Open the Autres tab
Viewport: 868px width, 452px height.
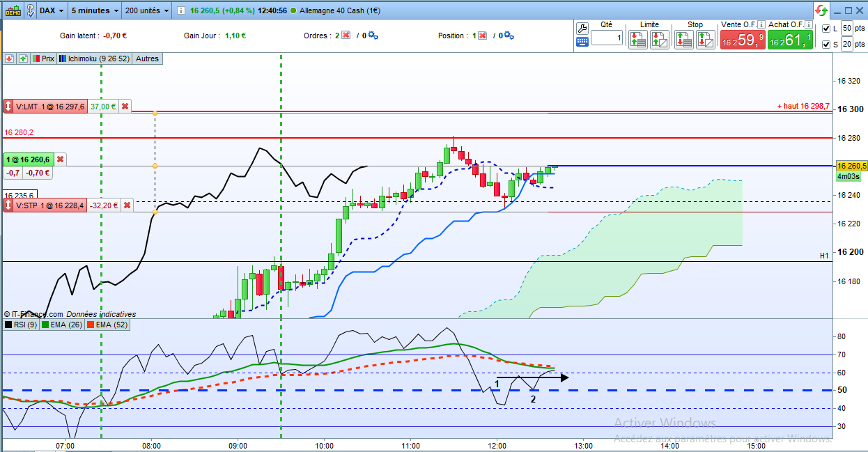click(x=148, y=59)
